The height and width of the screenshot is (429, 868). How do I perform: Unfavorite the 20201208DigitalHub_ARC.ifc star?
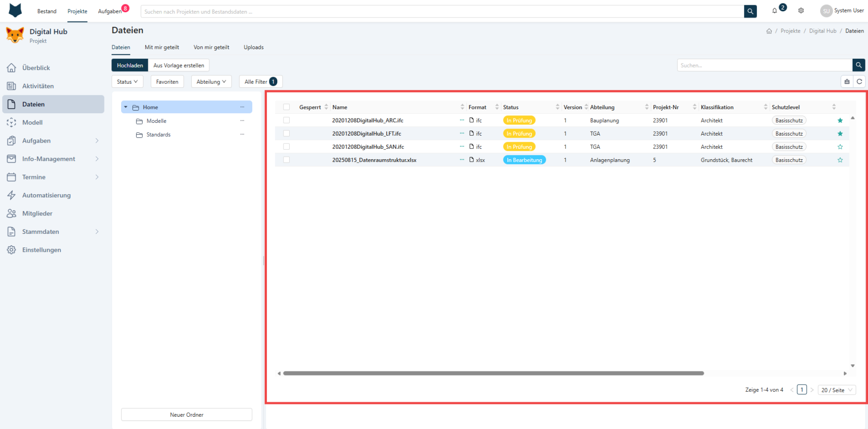[x=840, y=121]
